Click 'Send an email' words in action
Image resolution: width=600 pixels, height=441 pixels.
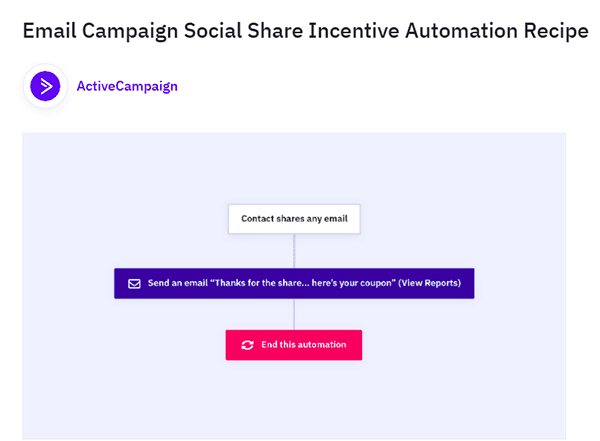tap(178, 283)
